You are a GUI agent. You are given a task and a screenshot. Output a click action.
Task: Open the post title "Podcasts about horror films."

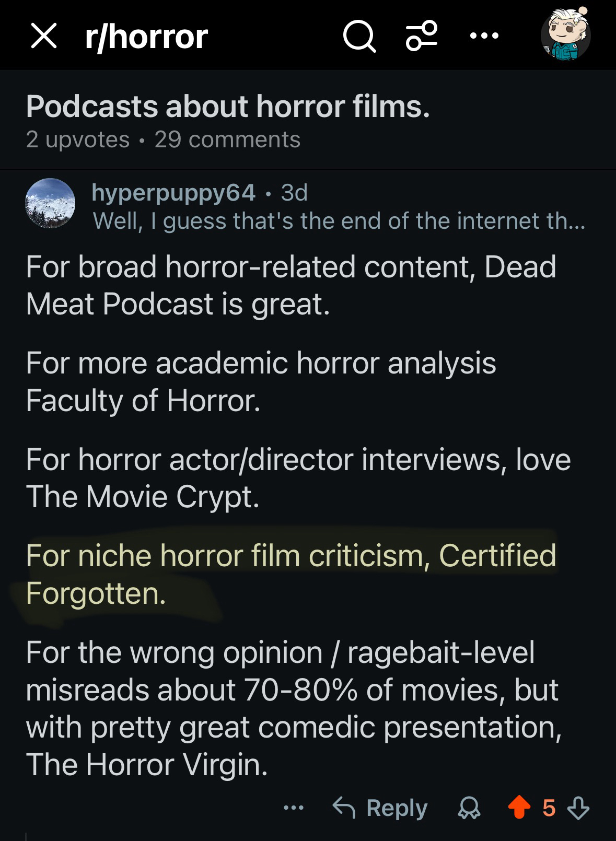(228, 107)
